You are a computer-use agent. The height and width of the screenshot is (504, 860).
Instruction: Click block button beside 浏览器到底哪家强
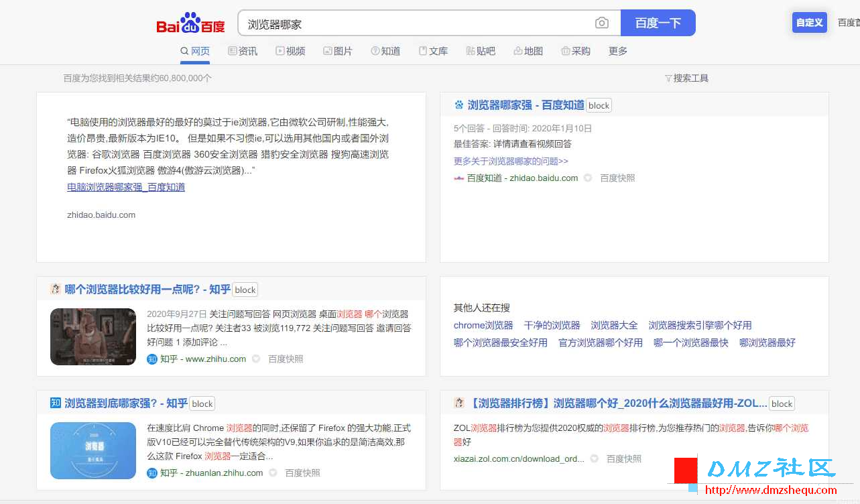202,403
